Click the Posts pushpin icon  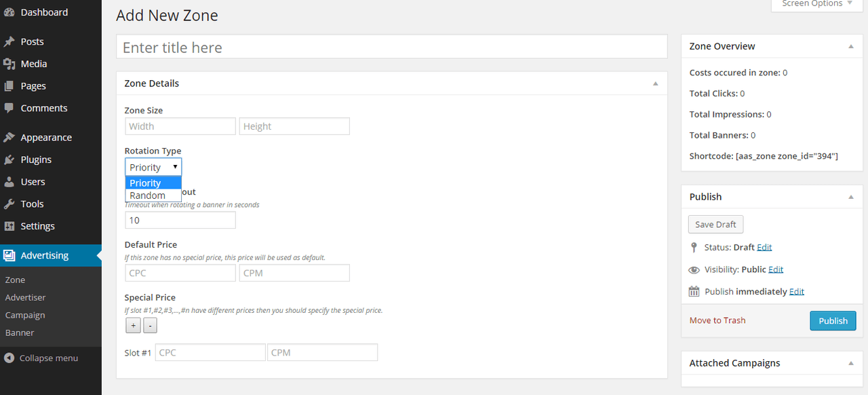coord(9,41)
